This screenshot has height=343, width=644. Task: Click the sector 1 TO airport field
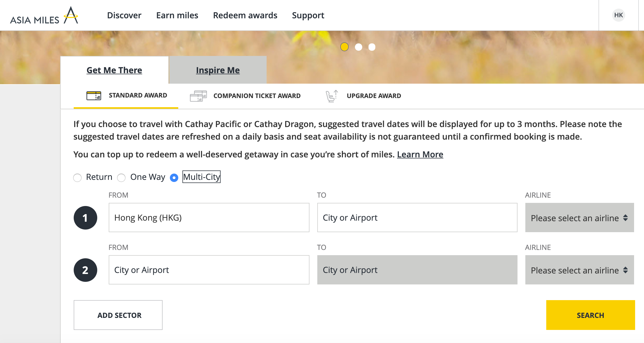pos(417,218)
